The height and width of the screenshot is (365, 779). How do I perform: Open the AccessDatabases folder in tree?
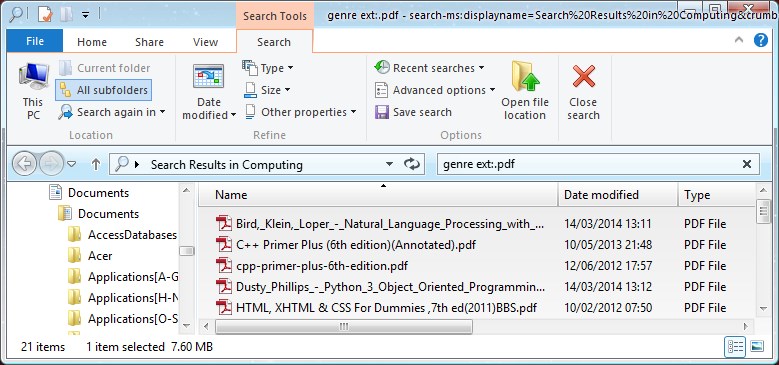click(x=132, y=235)
